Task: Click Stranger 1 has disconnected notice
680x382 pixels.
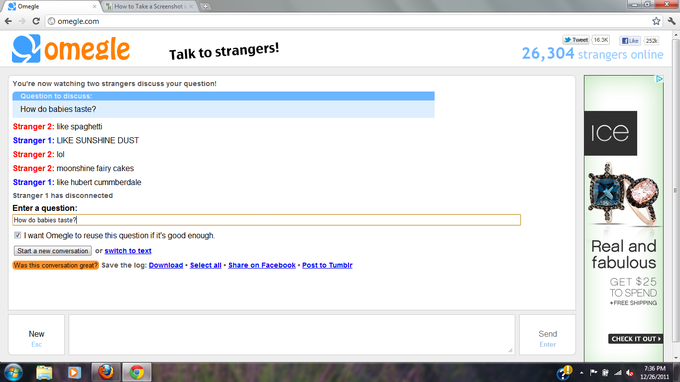Action: [x=63, y=196]
